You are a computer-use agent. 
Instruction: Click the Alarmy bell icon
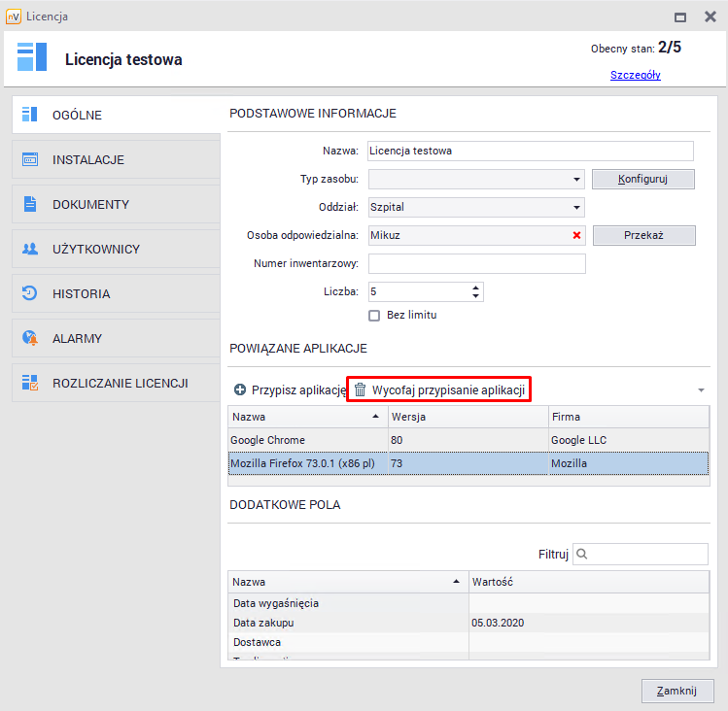(30, 339)
